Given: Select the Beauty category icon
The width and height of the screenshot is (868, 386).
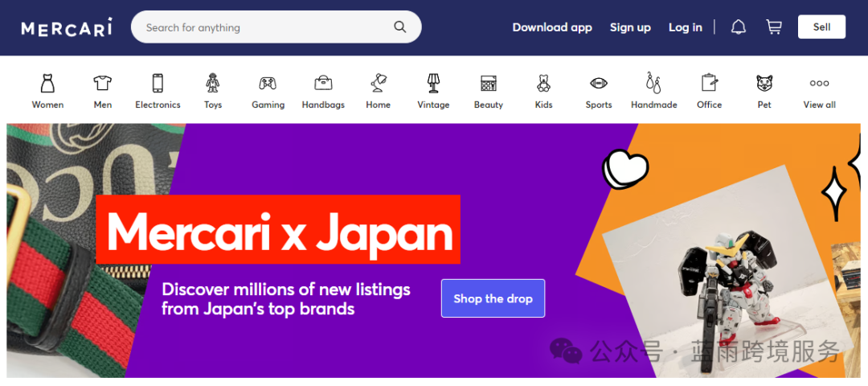Looking at the screenshot, I should point(489,84).
